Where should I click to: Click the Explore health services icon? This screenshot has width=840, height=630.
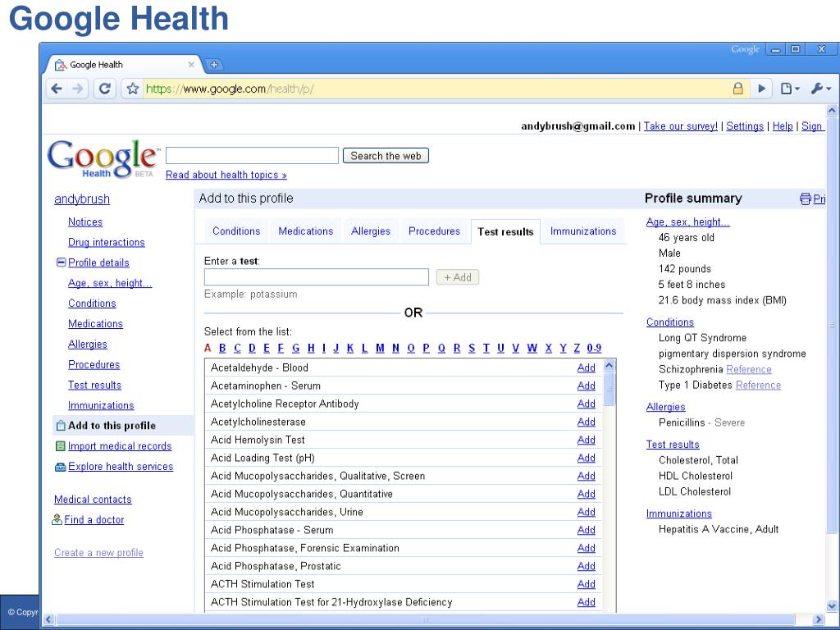(x=60, y=467)
